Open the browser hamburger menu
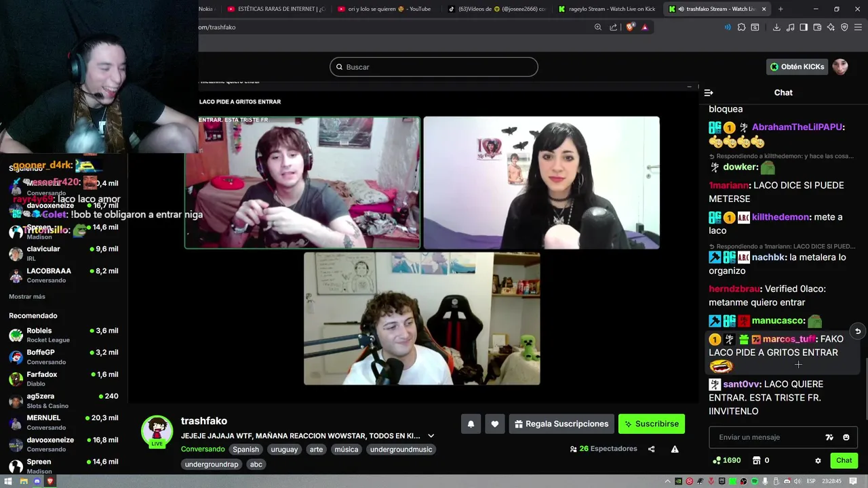The height and width of the screenshot is (488, 868). [859, 27]
